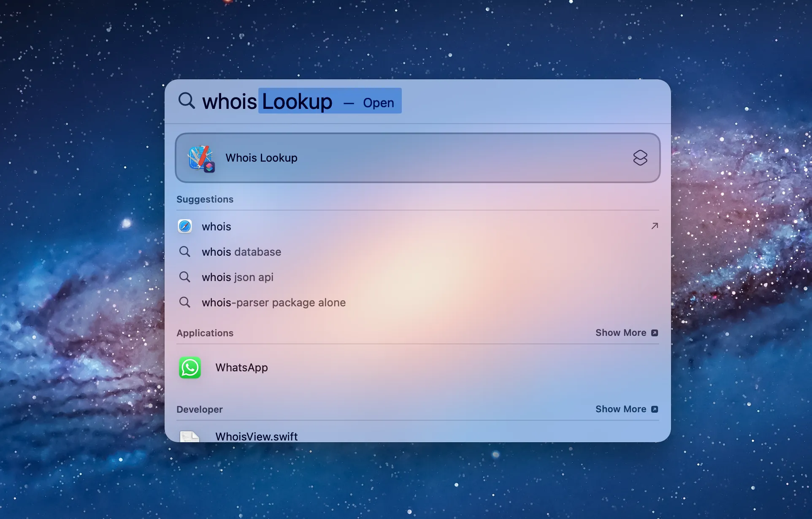Click the search icon beside whois database
This screenshot has height=519, width=812.
tap(184, 251)
